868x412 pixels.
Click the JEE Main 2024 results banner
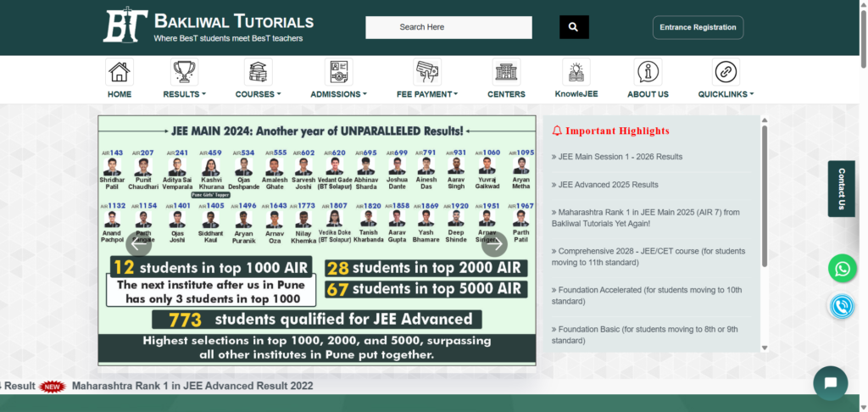317,241
